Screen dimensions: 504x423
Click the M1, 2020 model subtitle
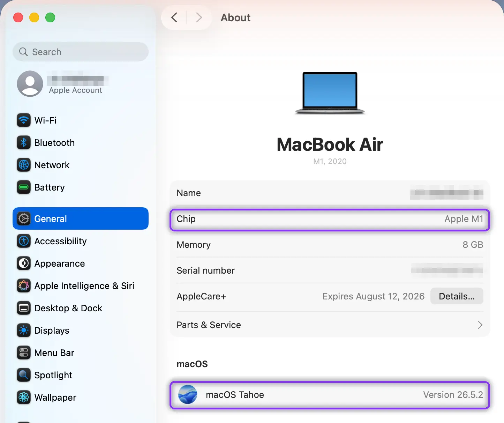point(330,162)
